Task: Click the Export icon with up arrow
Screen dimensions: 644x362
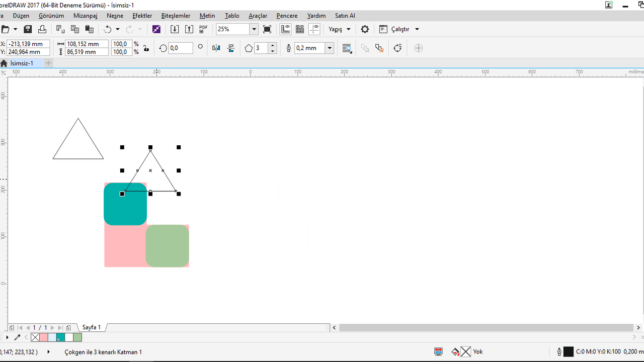Action: [189, 29]
